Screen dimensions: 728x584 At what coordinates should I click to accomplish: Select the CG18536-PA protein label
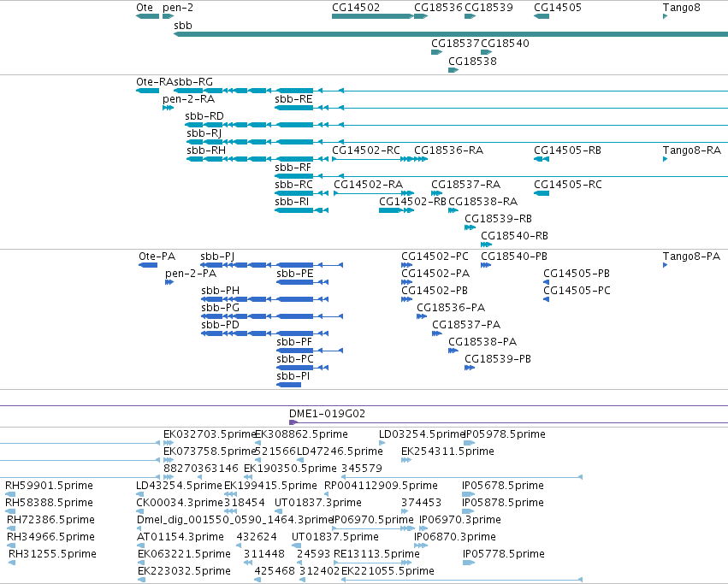[x=451, y=308]
